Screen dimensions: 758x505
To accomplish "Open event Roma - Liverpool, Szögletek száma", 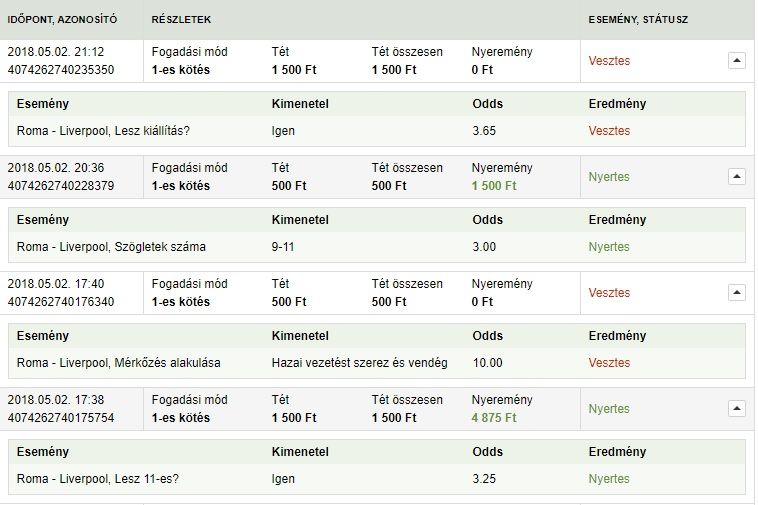I will (111, 247).
